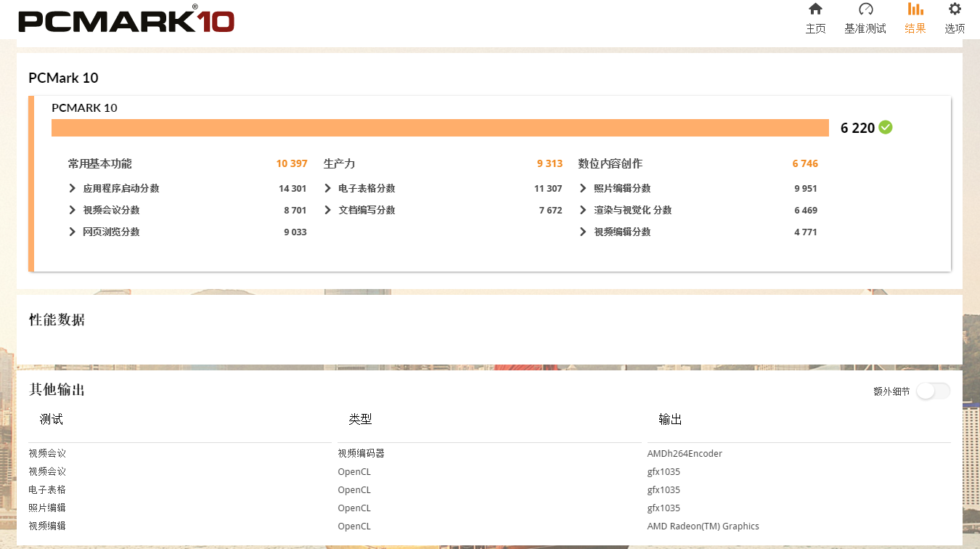Expand 文档编写分数 row
The width and height of the screenshot is (980, 549).
coord(443,210)
